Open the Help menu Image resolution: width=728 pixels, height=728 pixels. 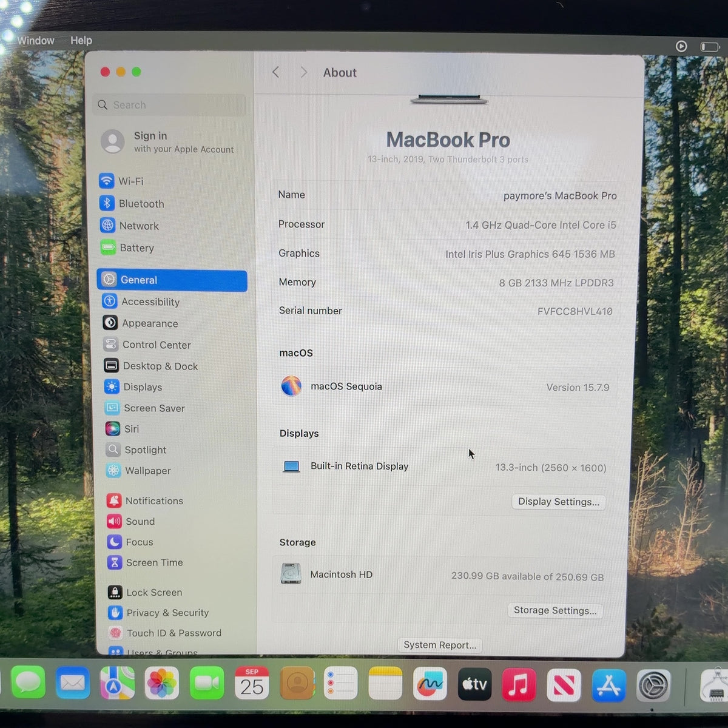[81, 41]
